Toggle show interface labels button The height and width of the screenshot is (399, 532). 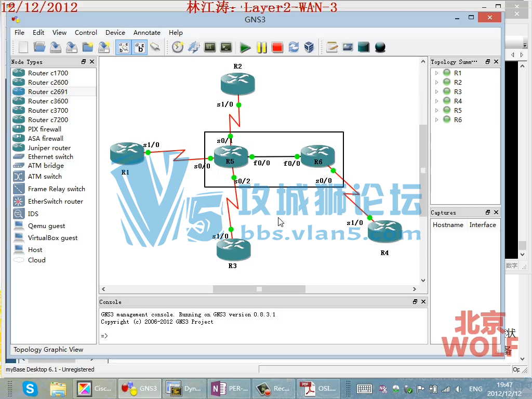[x=124, y=48]
